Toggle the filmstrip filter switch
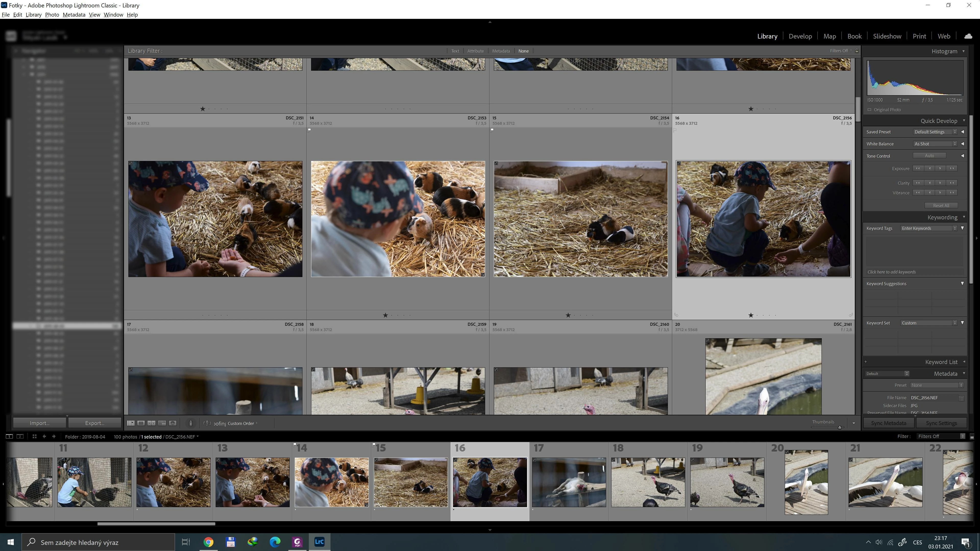This screenshot has width=980, height=551. click(x=972, y=436)
